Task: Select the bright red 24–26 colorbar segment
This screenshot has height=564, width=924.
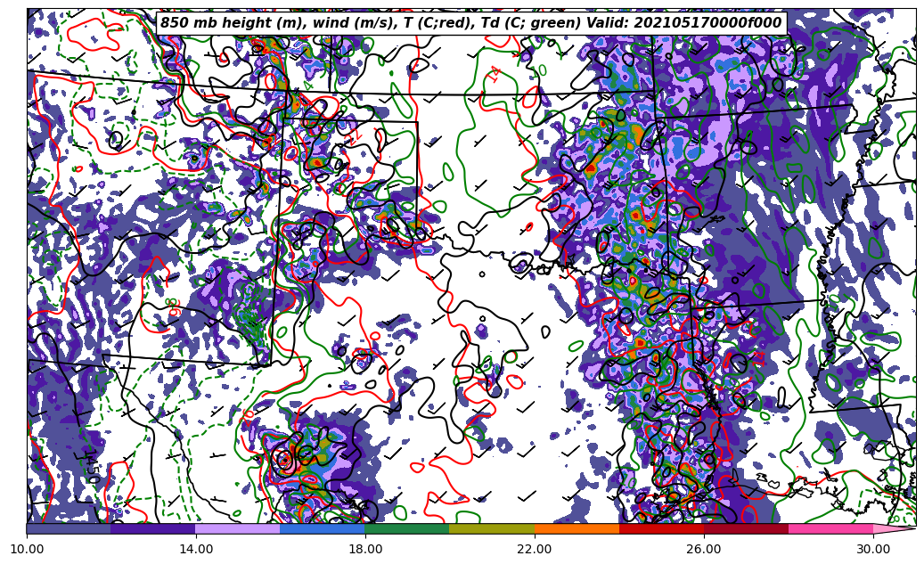Action: [661, 528]
